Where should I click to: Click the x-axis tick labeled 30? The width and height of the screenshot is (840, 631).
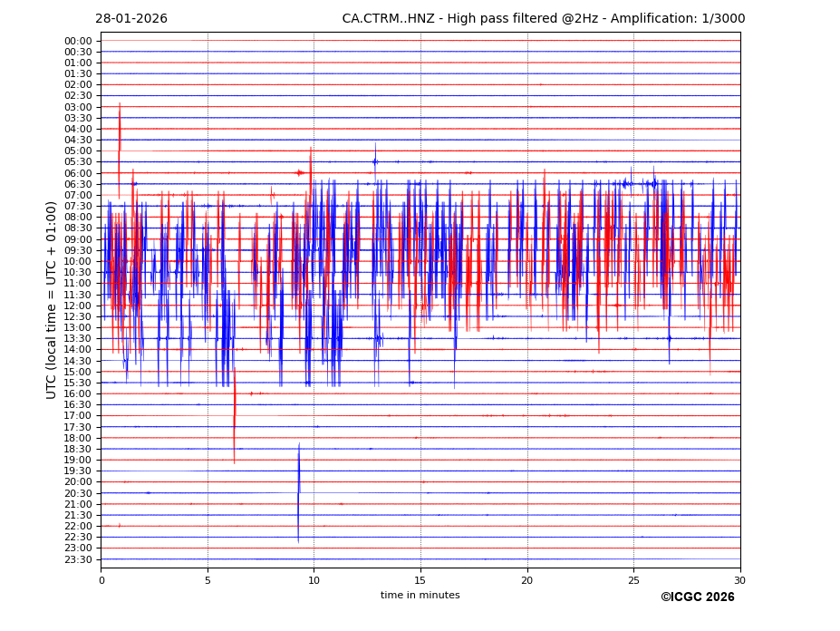click(739, 580)
